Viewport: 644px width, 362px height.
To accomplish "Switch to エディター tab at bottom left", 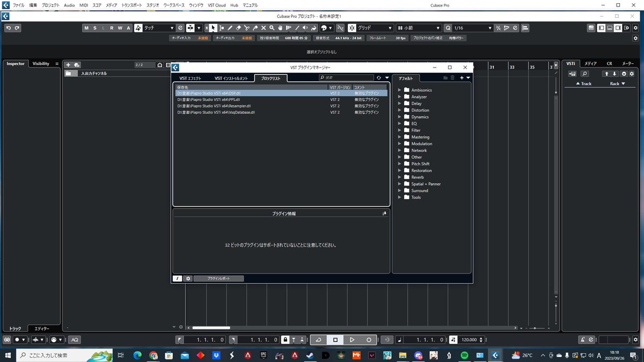I will point(42,328).
